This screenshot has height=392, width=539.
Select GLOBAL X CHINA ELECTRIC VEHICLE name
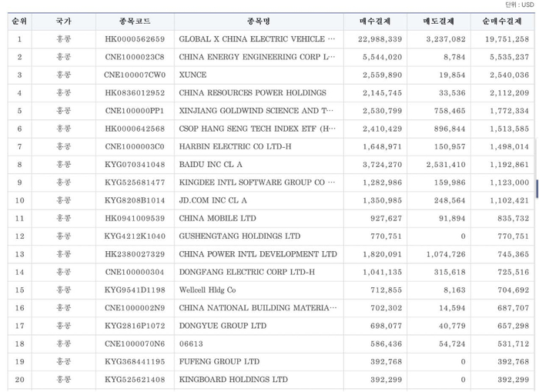tap(256, 39)
